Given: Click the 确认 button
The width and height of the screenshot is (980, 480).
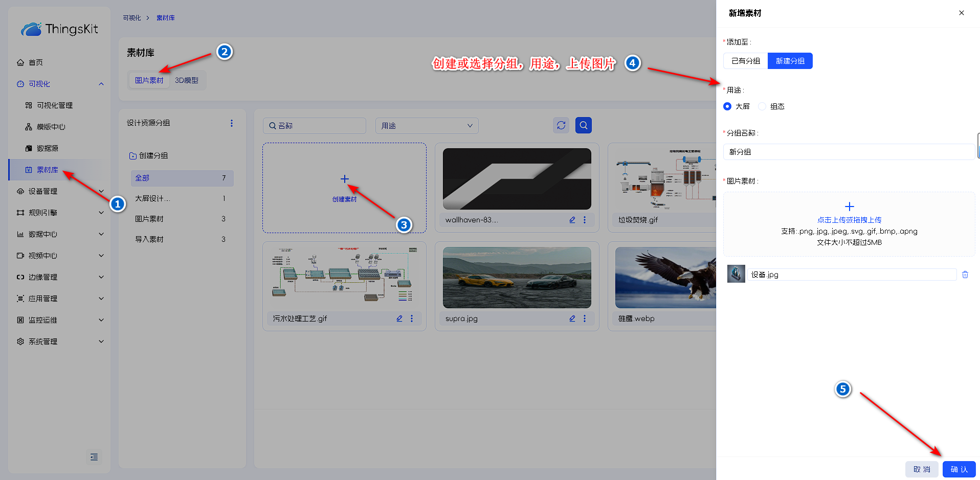Looking at the screenshot, I should (959, 469).
